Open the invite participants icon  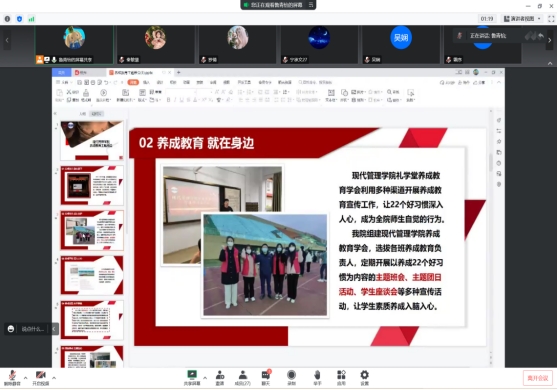click(x=220, y=378)
